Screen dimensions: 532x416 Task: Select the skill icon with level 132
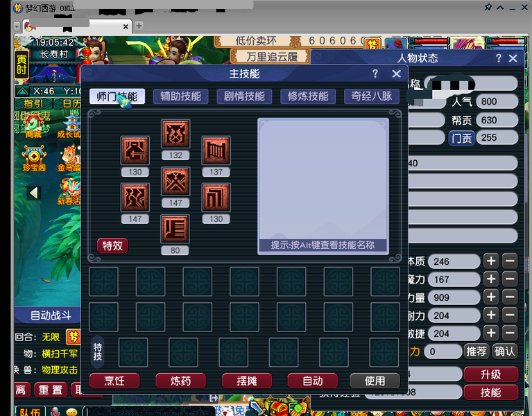[175, 134]
